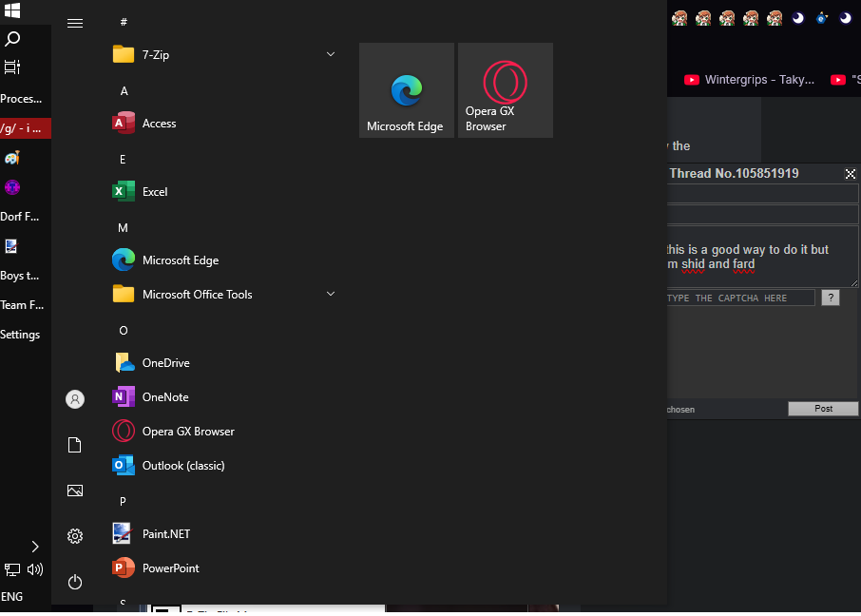Click the Thread No.105851919 title bar

coord(734,174)
